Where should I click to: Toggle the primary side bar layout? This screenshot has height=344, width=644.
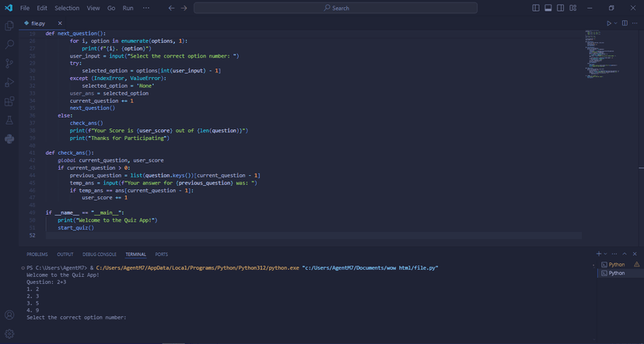point(536,8)
